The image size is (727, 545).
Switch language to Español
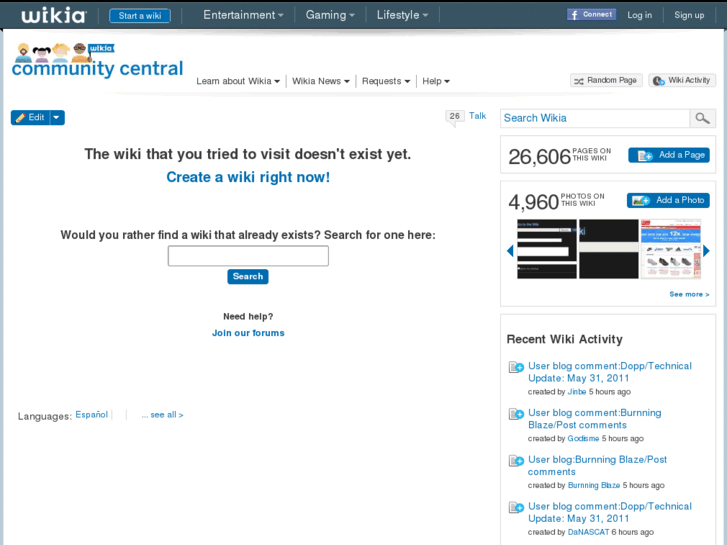pos(92,415)
